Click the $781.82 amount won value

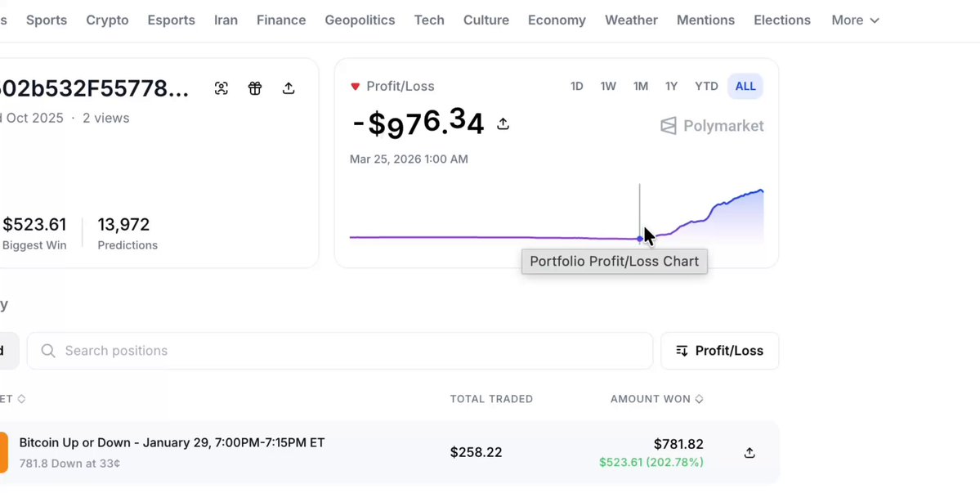(678, 444)
